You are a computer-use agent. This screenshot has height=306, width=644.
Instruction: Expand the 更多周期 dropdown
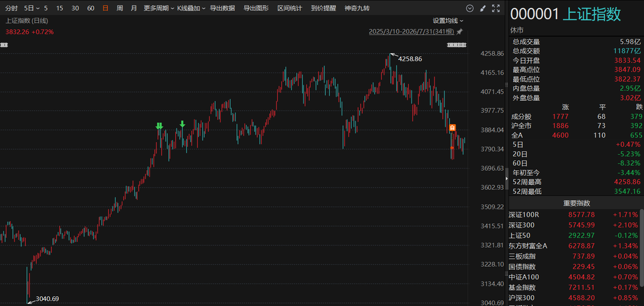click(159, 8)
